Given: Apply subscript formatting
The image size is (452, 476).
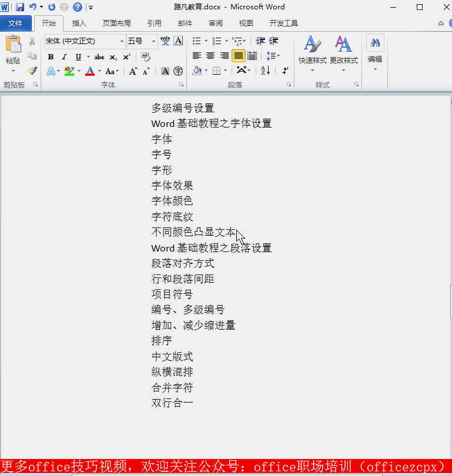Looking at the screenshot, I should point(113,57).
